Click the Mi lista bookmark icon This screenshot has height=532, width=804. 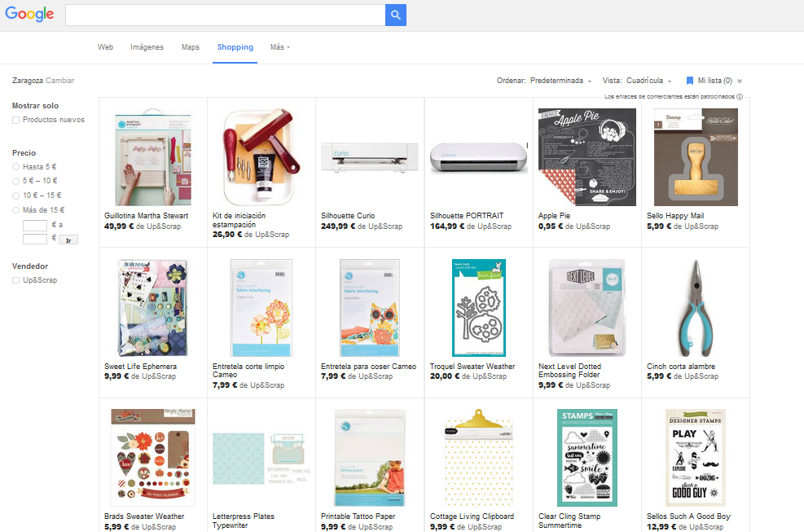pyautogui.click(x=690, y=81)
